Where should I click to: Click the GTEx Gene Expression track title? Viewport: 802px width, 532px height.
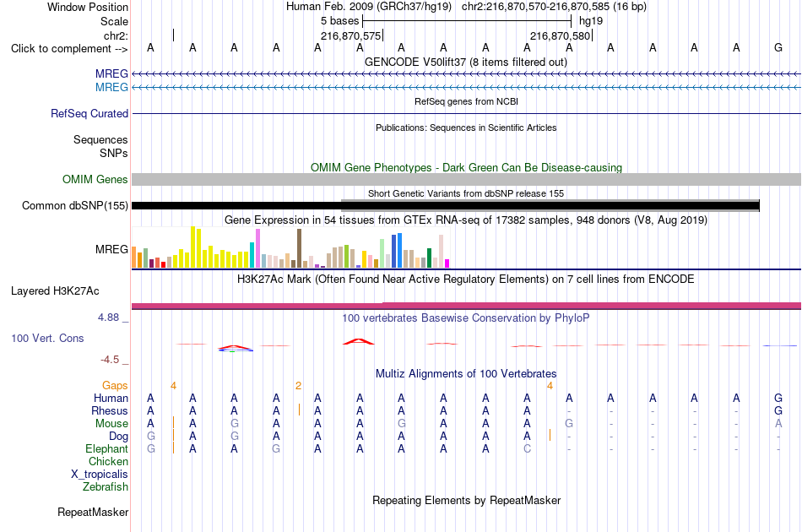pyautogui.click(x=466, y=220)
